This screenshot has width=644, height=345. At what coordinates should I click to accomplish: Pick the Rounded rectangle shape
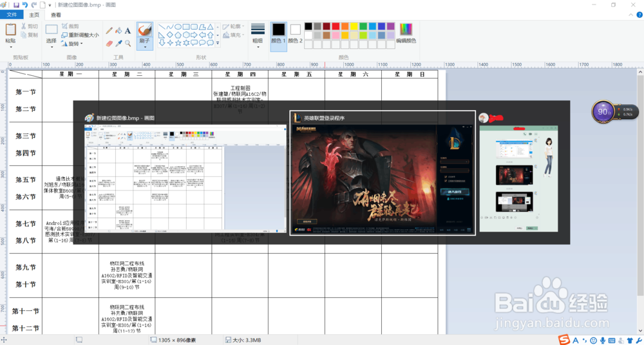coord(194,26)
